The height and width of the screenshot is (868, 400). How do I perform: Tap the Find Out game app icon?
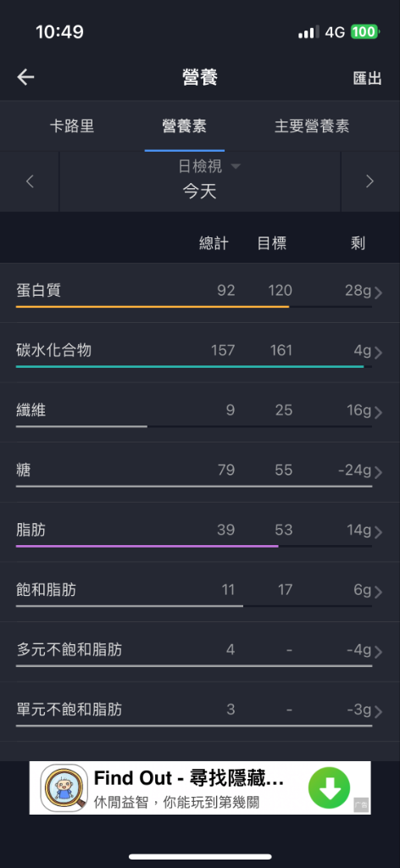coord(64,787)
